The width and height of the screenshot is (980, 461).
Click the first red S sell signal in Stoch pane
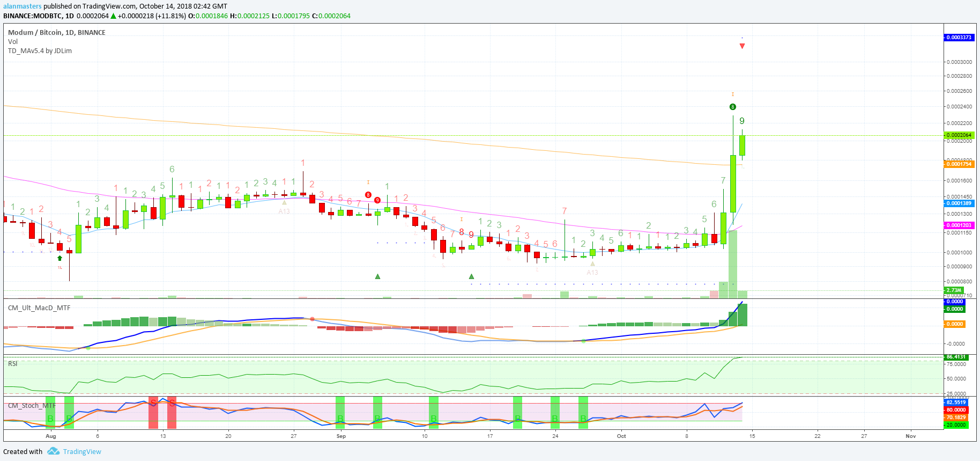[x=153, y=403]
